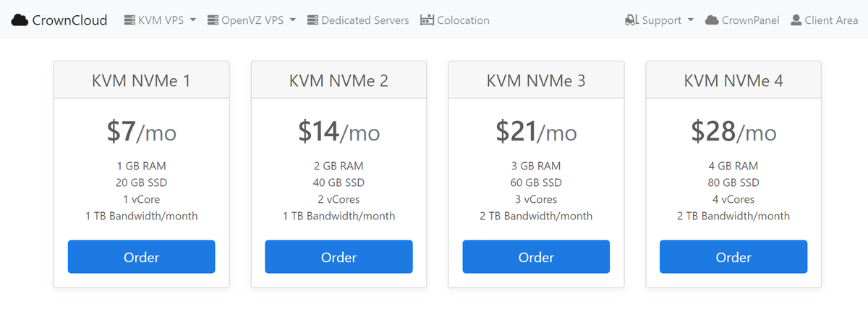Order the KVM NVMe 4 plan
Viewport: 868px width, 315px height.
pos(733,257)
